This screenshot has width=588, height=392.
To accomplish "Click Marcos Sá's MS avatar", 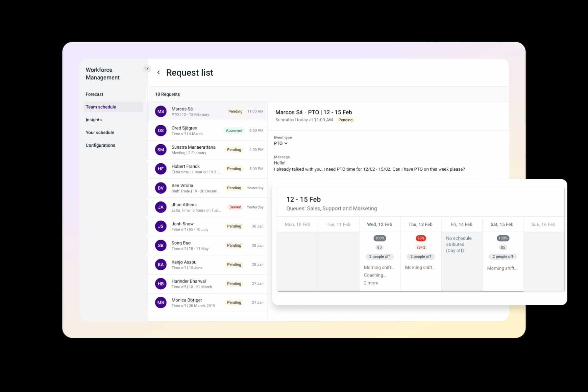I will 161,112.
